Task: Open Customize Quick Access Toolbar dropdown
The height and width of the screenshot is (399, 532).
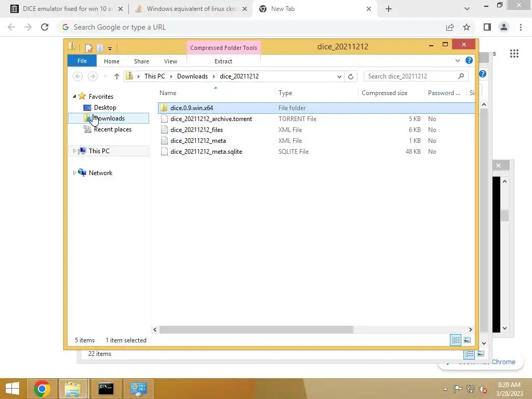Action: 110,48
